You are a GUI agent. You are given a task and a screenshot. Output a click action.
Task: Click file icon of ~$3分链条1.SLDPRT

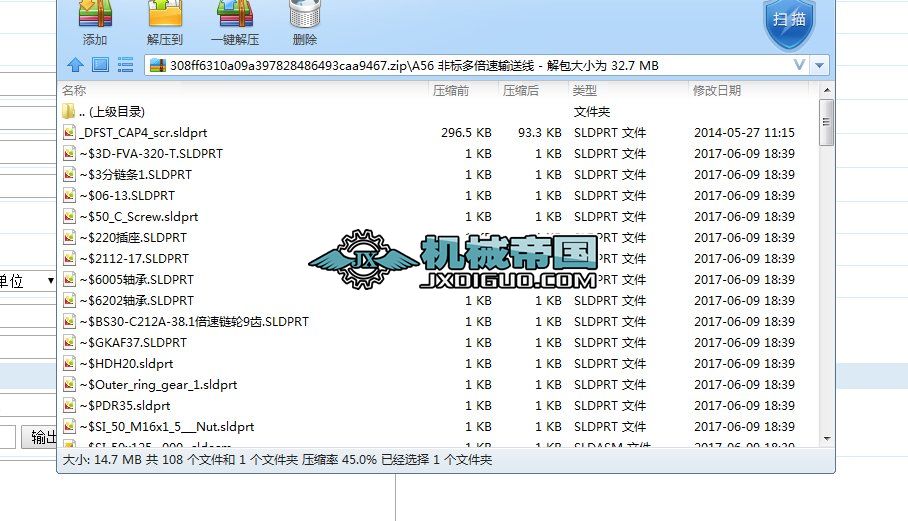(69, 174)
